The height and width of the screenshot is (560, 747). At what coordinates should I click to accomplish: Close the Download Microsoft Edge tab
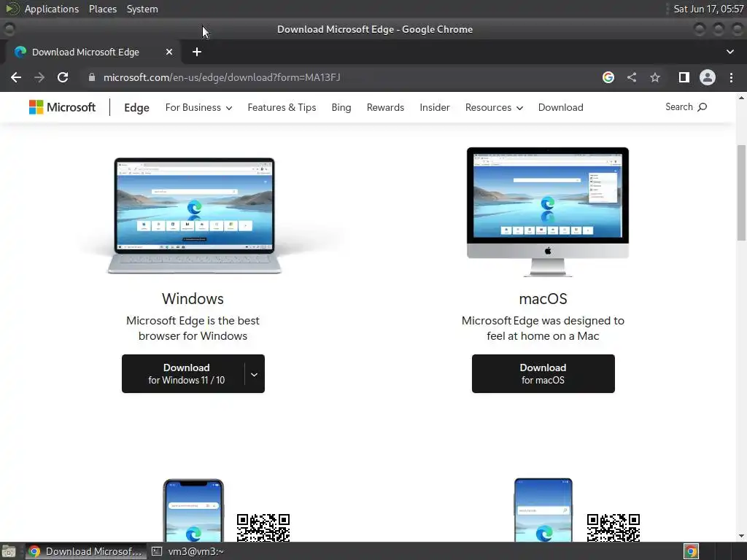click(169, 52)
